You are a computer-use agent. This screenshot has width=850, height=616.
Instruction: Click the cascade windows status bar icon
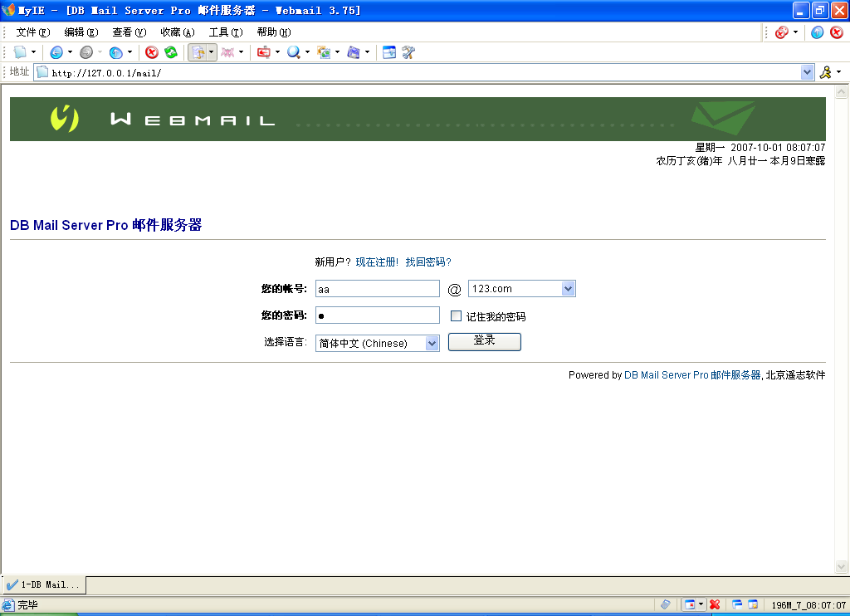737,604
